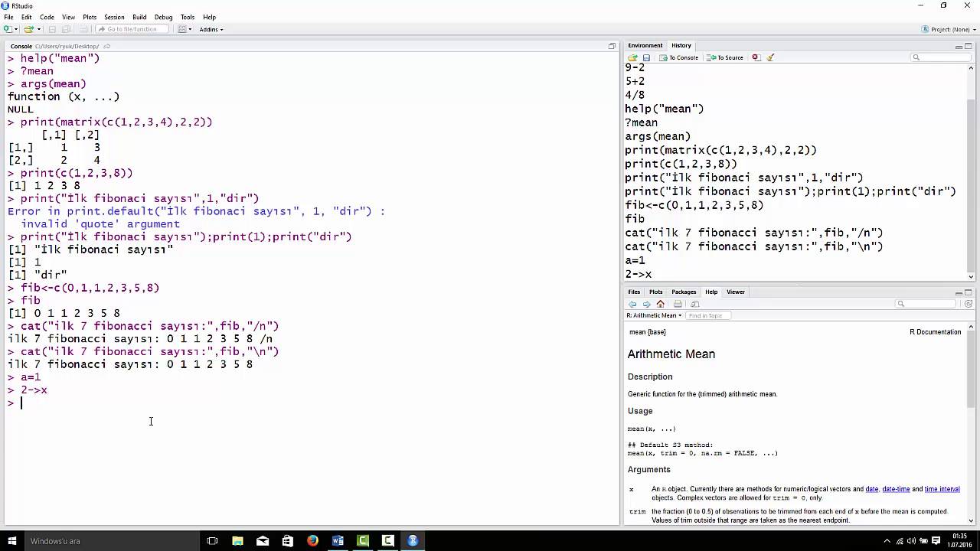The width and height of the screenshot is (980, 551).
Task: Switch to the Packages tab
Action: [x=684, y=292]
